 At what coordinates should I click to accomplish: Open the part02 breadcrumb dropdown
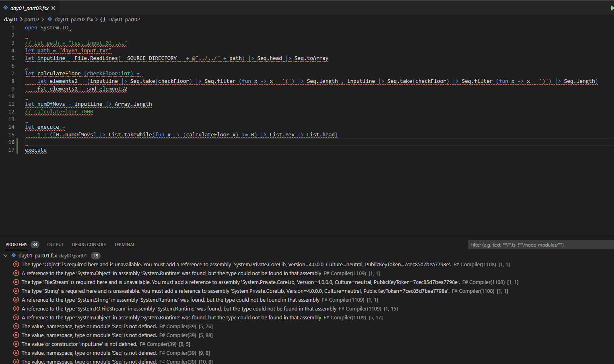32,19
